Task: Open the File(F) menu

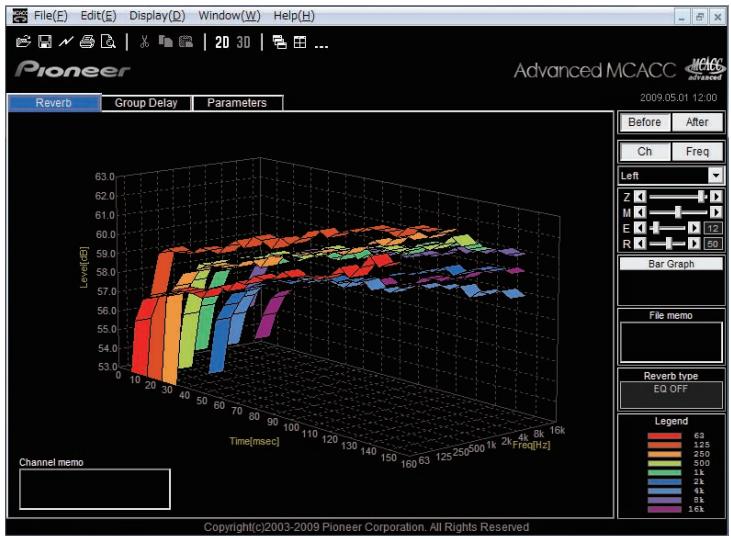Action: 50,16
